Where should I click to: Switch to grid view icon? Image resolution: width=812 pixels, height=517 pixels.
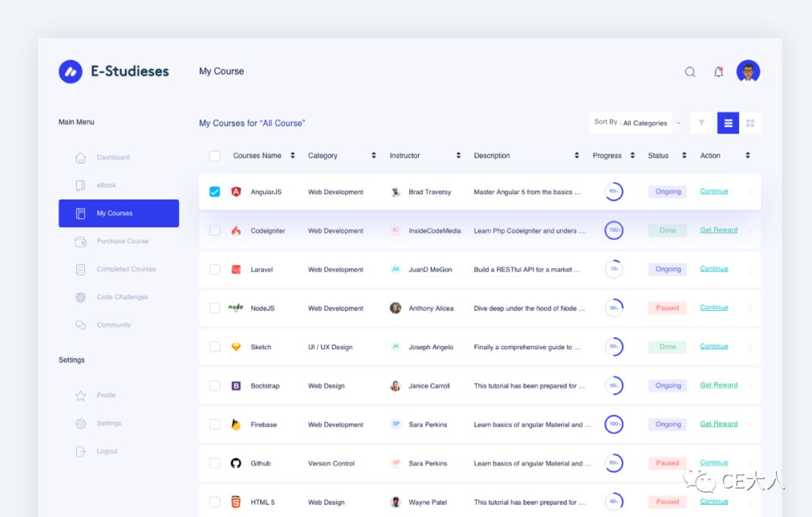(750, 123)
